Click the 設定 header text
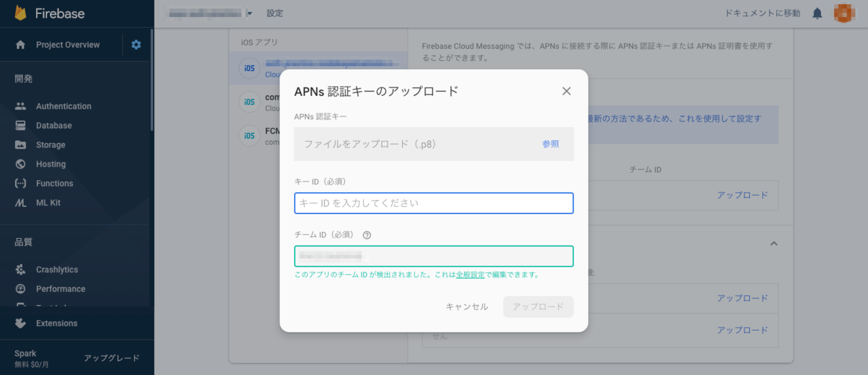 275,13
